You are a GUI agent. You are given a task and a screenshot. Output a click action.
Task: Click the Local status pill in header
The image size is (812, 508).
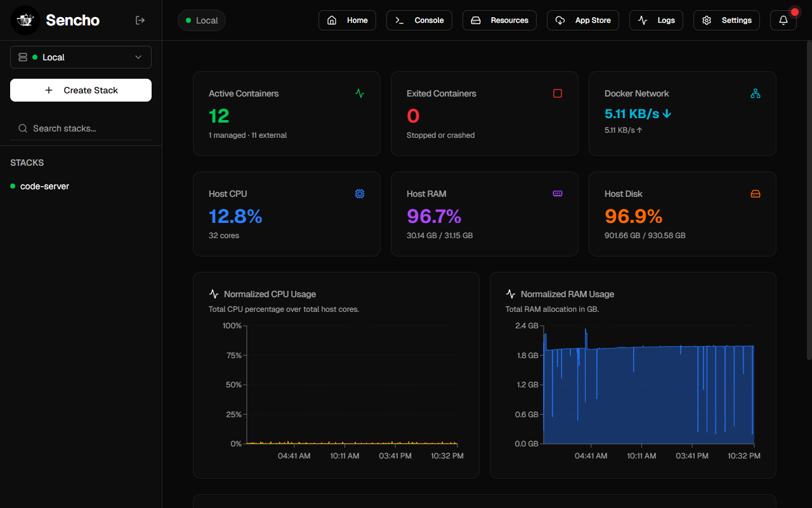202,20
